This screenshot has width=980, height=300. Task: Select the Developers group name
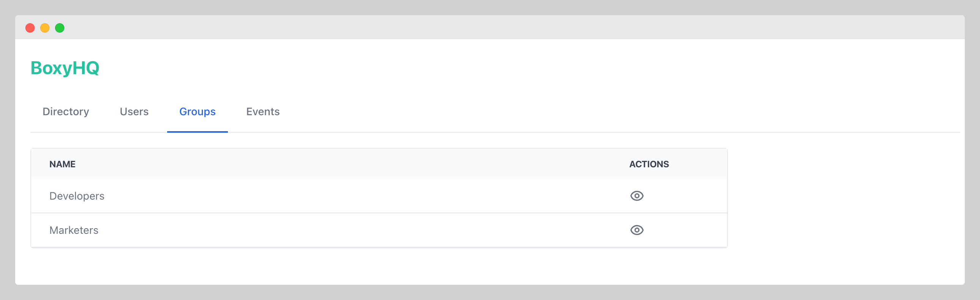pos(77,196)
